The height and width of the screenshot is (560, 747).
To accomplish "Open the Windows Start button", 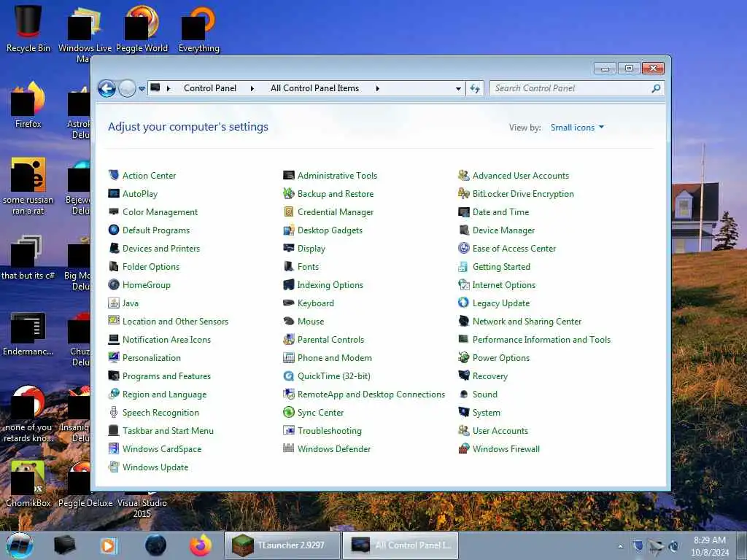I will click(19, 545).
